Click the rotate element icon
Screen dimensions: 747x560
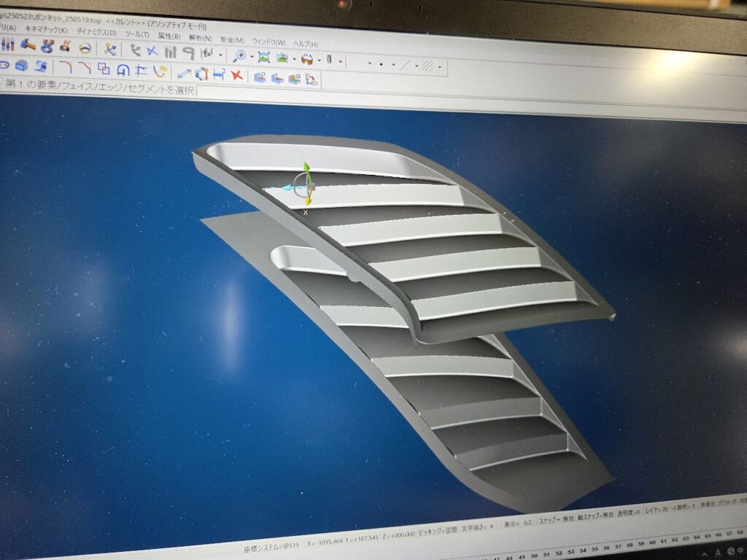[201, 74]
